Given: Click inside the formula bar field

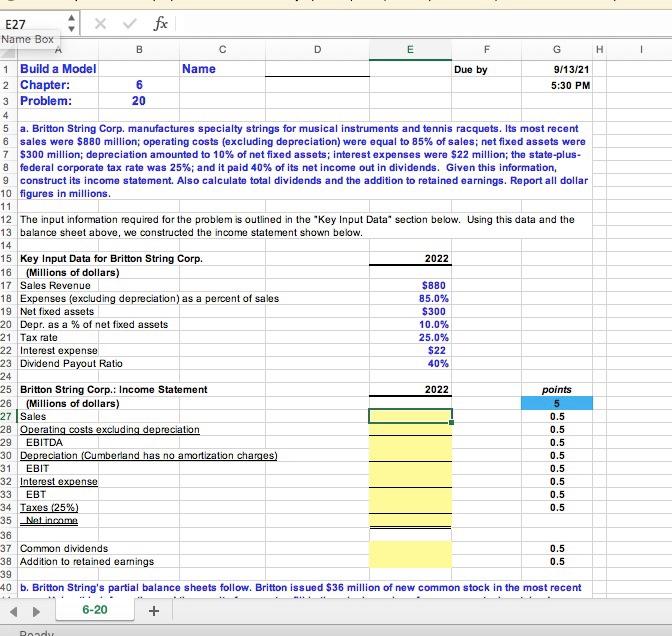Looking at the screenshot, I should 422,24.
